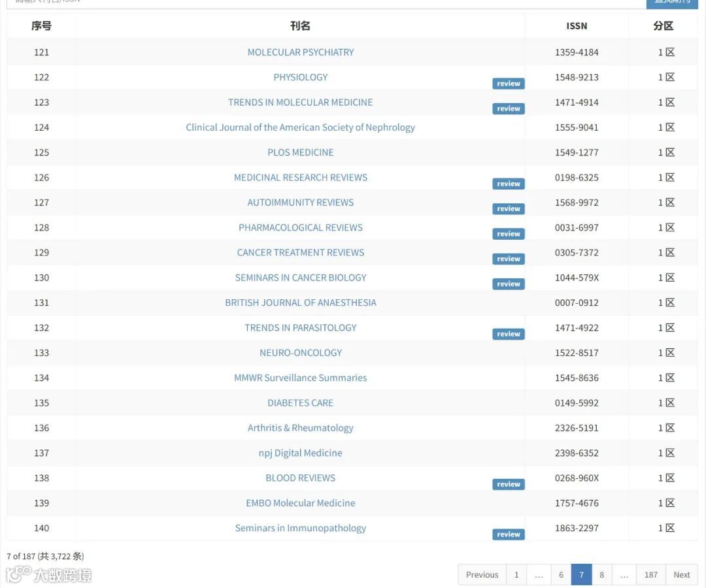The height and width of the screenshot is (588, 706).
Task: Click the 刊名 column header
Action: (300, 26)
